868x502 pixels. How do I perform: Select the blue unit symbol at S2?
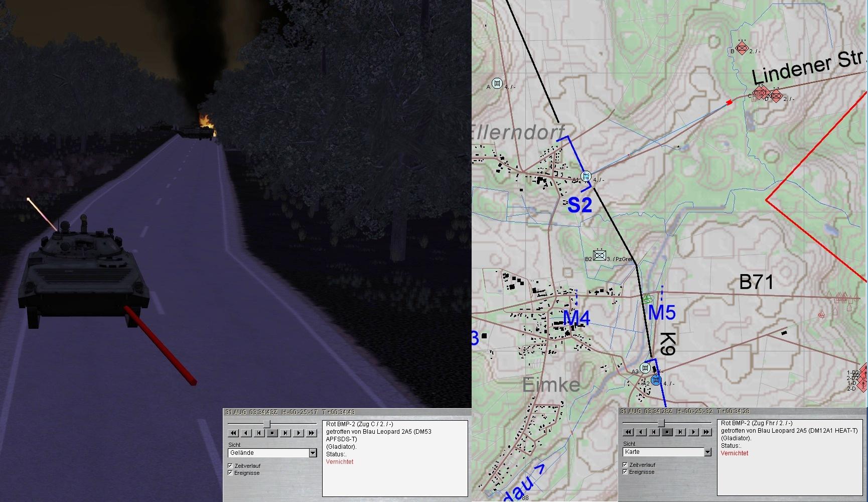coord(586,176)
